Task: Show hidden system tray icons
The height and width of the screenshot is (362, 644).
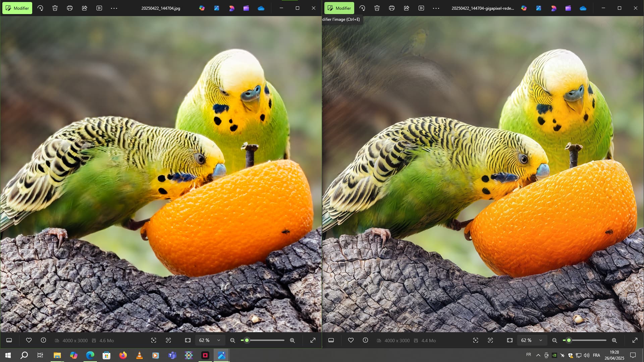Action: click(538, 355)
